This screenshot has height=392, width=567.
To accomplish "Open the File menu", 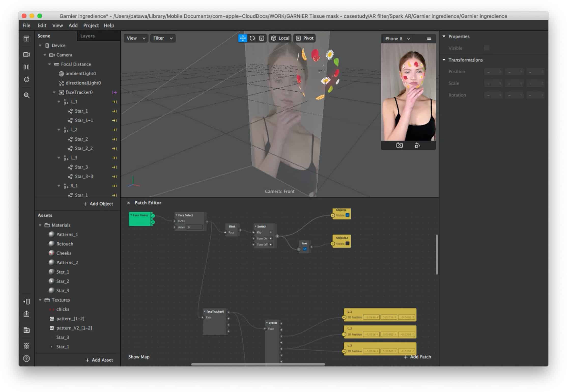I will point(26,25).
